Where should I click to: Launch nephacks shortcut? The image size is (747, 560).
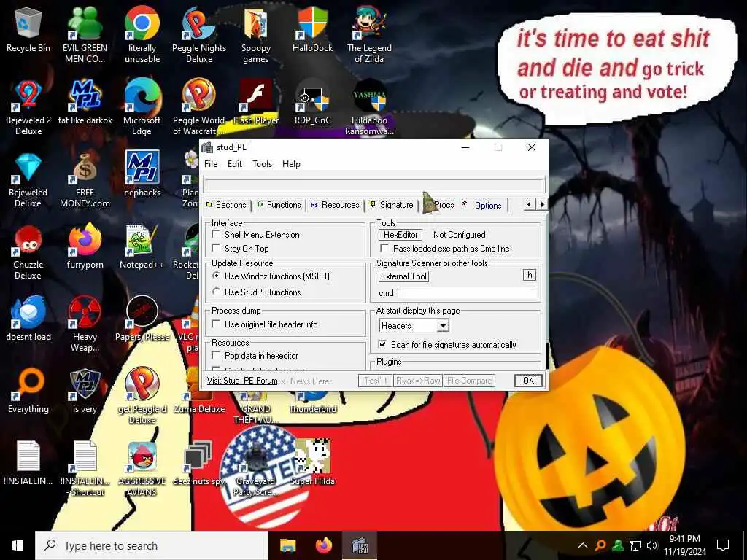(142, 174)
